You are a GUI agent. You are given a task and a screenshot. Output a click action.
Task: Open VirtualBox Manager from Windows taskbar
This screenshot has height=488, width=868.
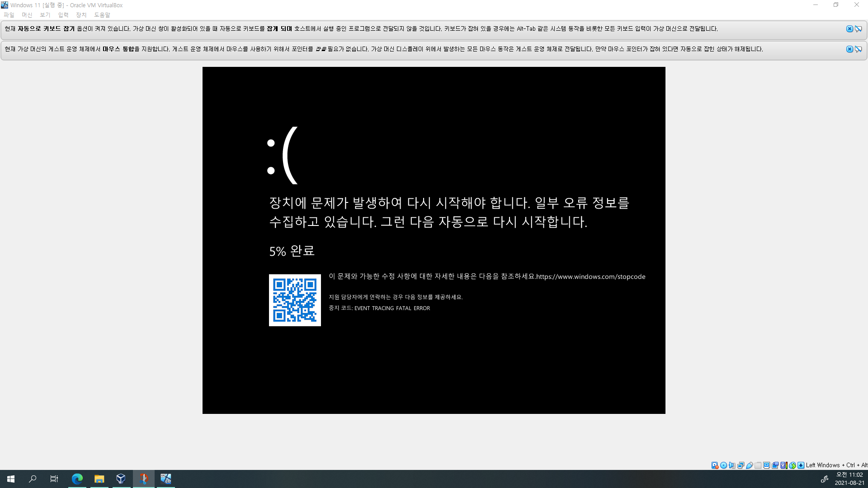121,479
